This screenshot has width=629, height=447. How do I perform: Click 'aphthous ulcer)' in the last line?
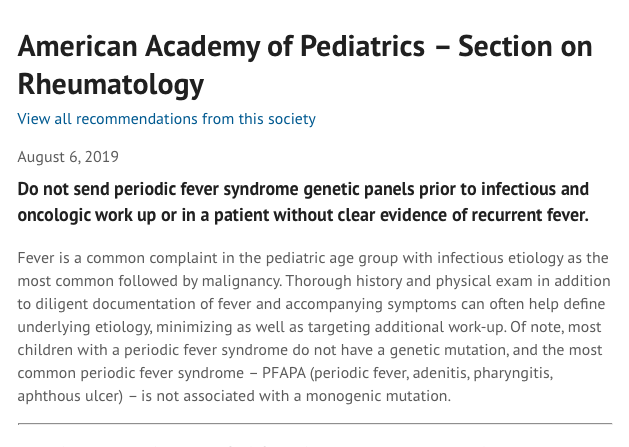pos(70,396)
